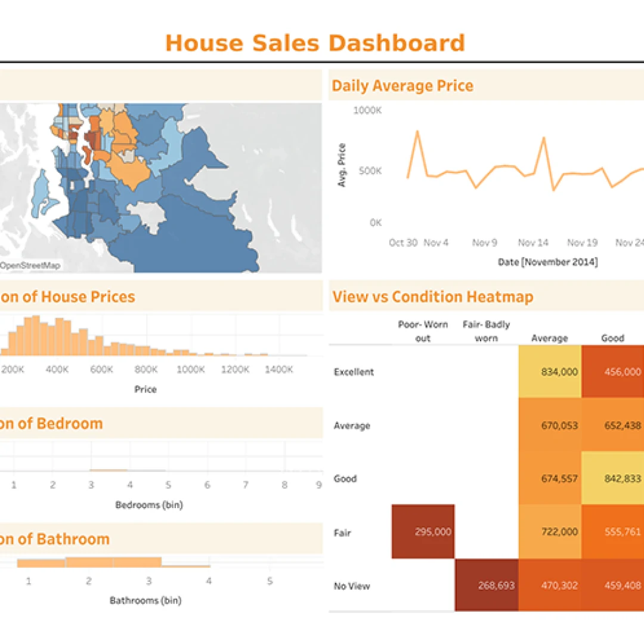Click the Avg. Price axis title
Screen dimensions: 644x644
click(x=342, y=165)
